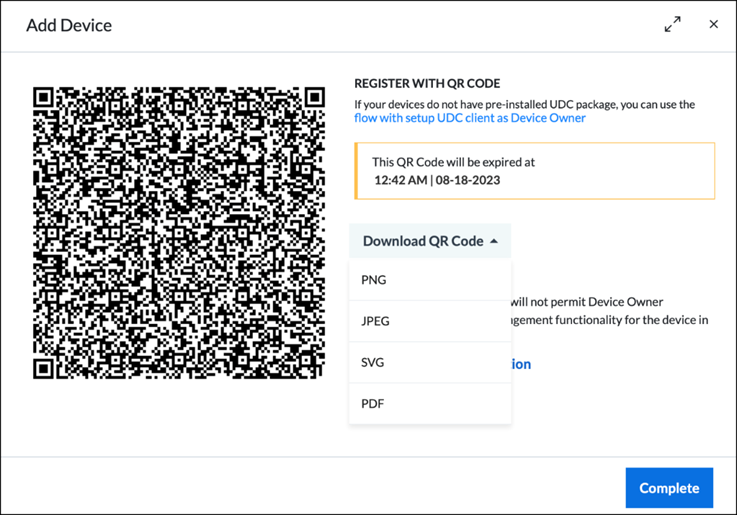Click the Add Device dialog title
737x515 pixels.
69,25
